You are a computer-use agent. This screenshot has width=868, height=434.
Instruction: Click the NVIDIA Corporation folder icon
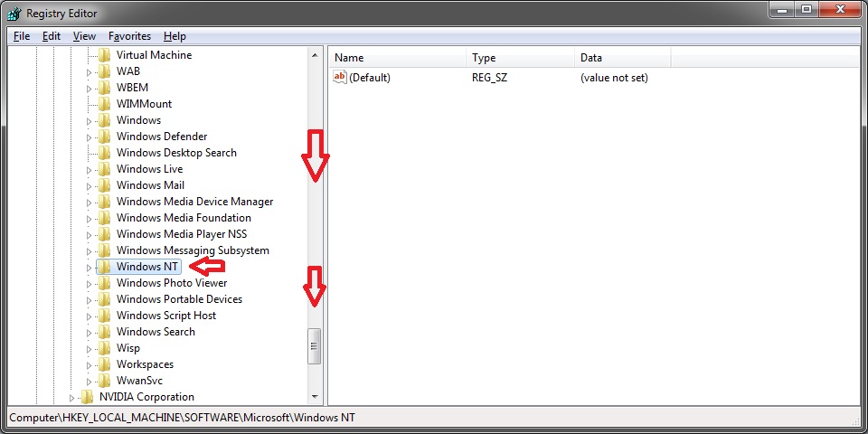pos(87,397)
